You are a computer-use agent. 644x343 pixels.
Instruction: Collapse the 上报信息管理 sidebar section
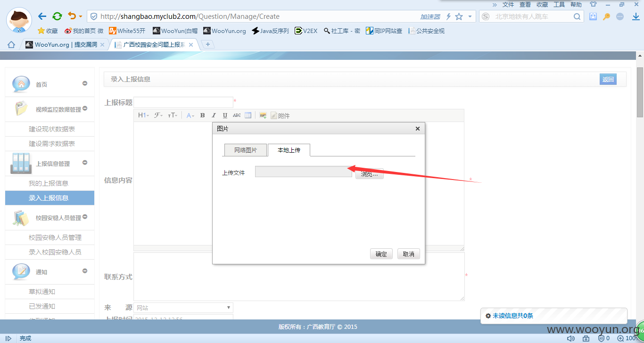point(85,163)
